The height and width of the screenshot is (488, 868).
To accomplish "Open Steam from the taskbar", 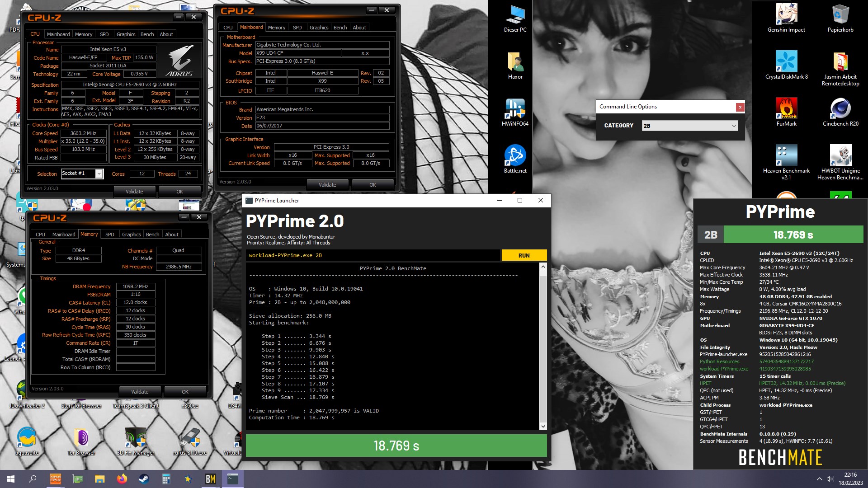I will (x=144, y=479).
